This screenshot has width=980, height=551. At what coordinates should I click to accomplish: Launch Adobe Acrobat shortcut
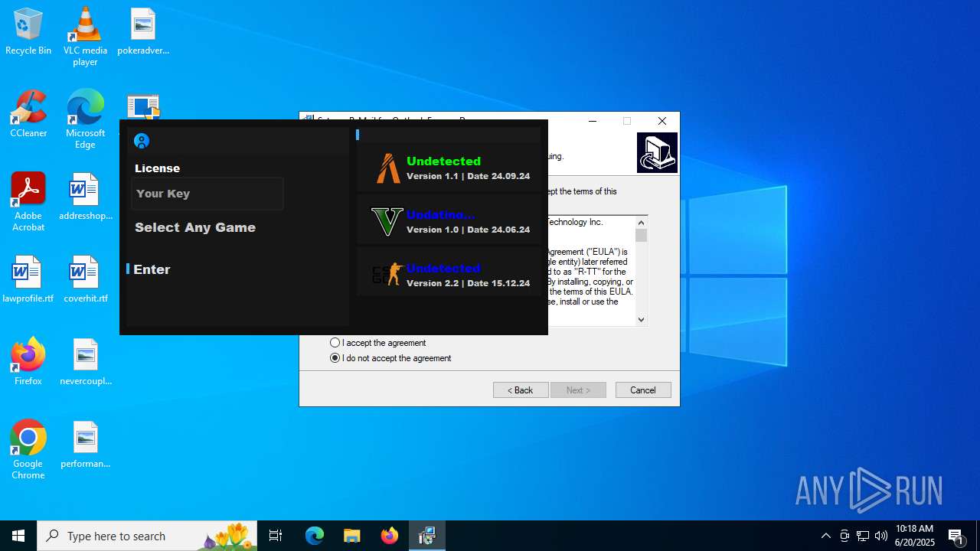pyautogui.click(x=28, y=202)
